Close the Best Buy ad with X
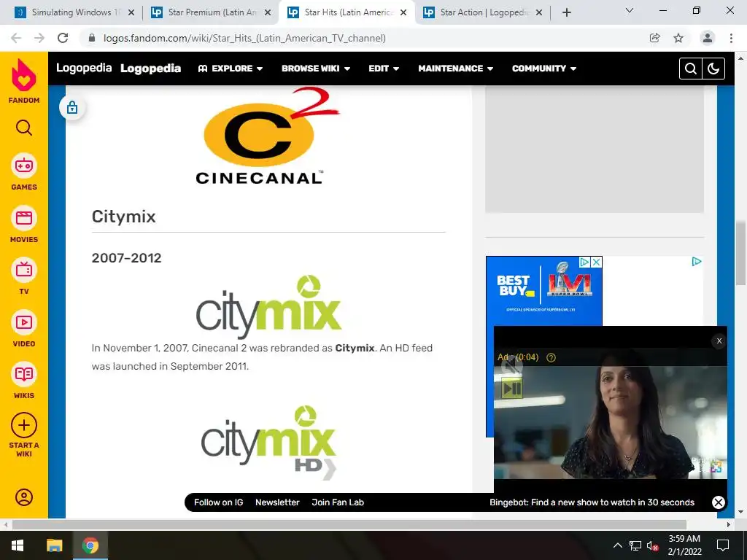The height and width of the screenshot is (560, 747). point(597,262)
